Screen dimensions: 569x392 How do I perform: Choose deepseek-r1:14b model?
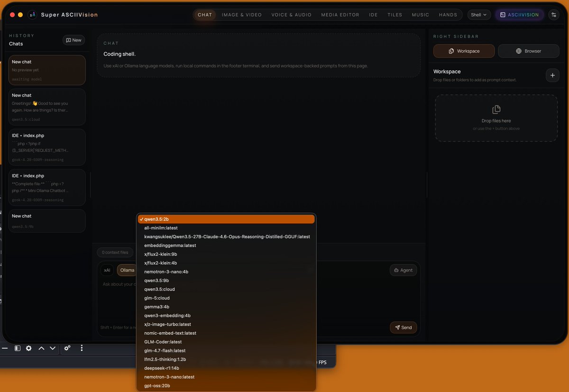point(226,368)
